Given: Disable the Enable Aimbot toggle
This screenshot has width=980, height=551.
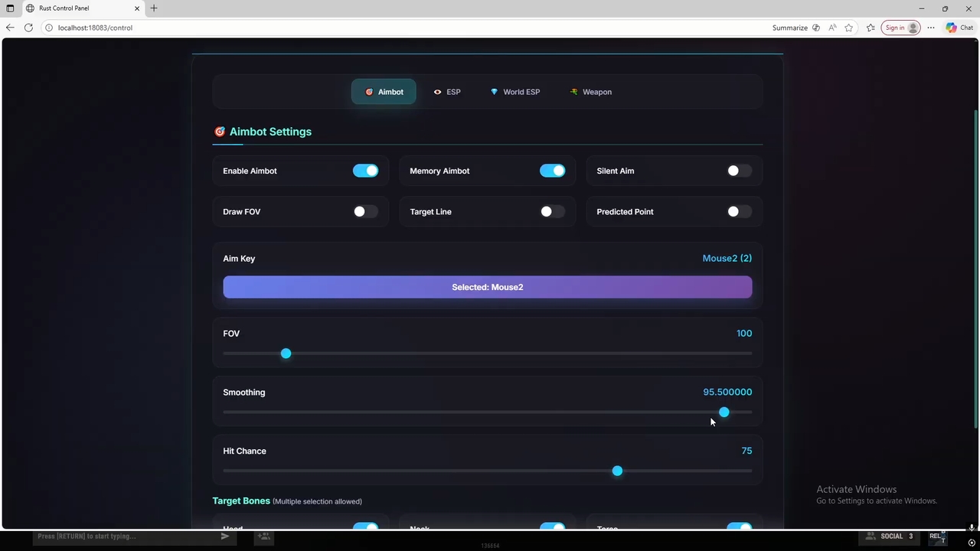Looking at the screenshot, I should click(365, 171).
